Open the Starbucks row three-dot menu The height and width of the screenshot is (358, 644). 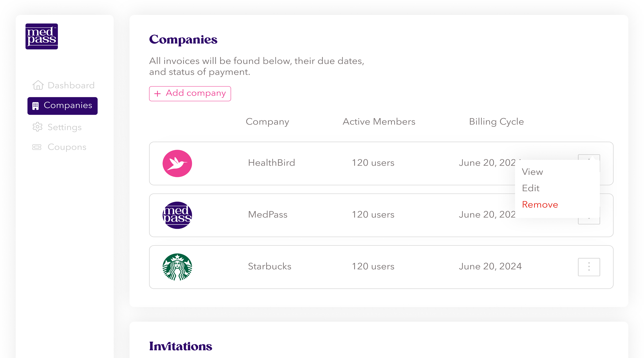click(x=589, y=267)
